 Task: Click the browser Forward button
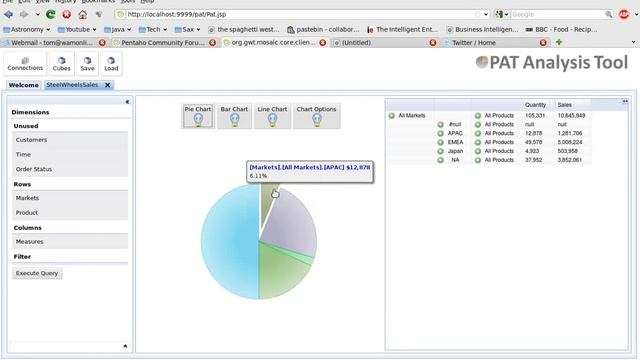point(24,14)
